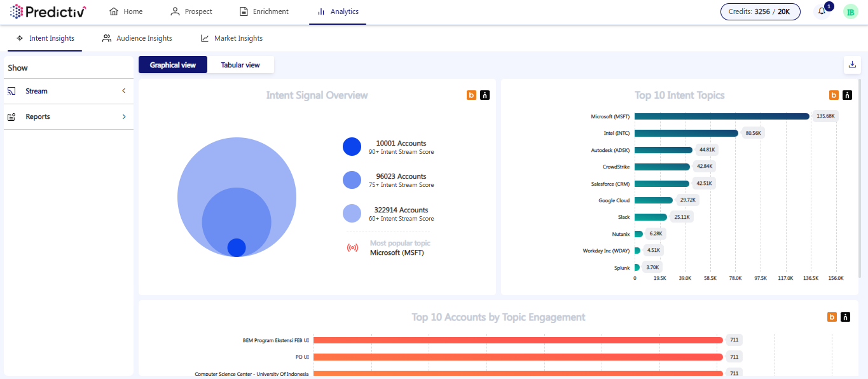Click orange b icon on Top 10 Accounts card
Viewport: 868px width, 379px height.
(x=832, y=317)
